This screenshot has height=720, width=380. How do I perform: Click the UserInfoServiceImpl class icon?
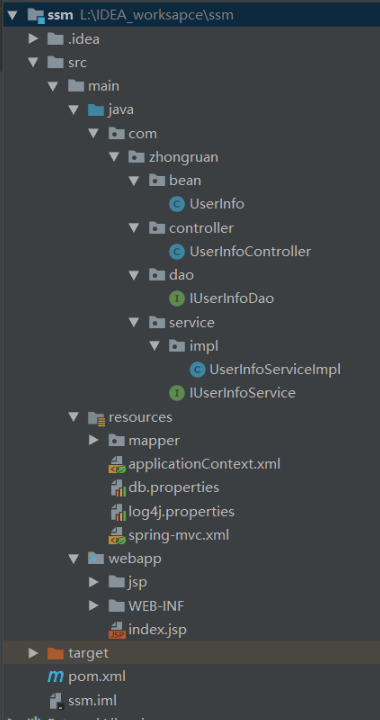point(197,369)
